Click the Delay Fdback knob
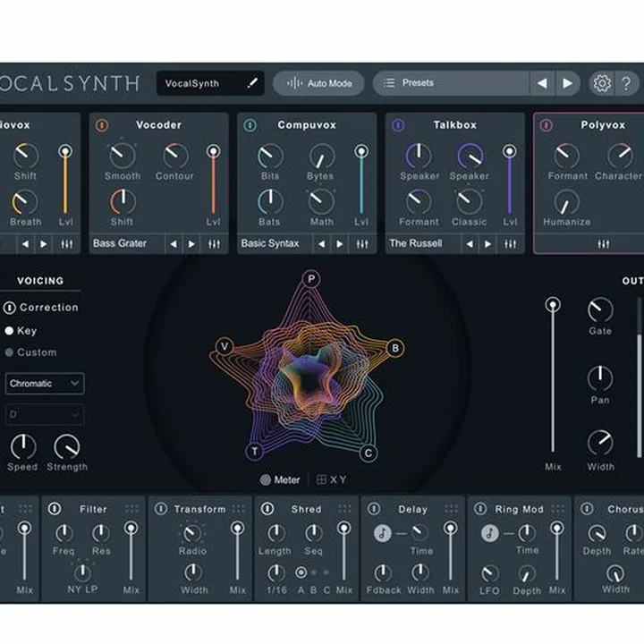 (383, 573)
